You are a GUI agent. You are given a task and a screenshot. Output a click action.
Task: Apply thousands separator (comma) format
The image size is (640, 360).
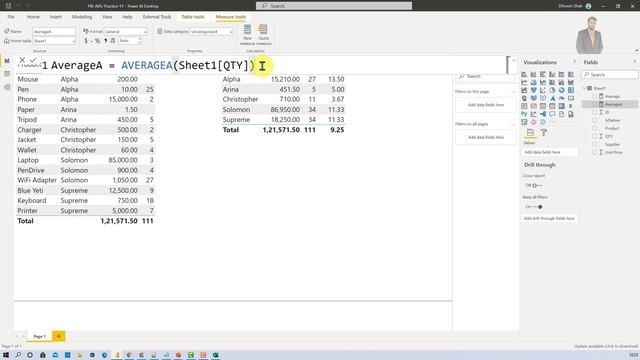(x=105, y=41)
